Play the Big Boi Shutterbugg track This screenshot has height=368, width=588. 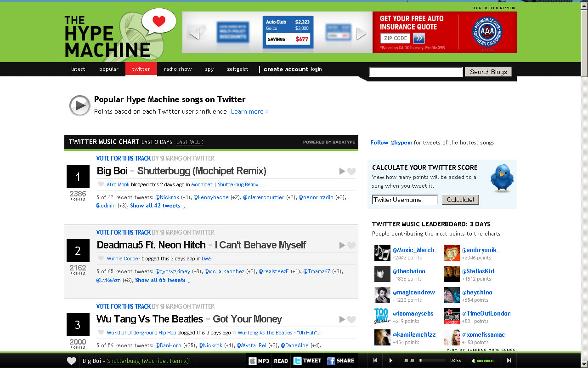point(342,172)
